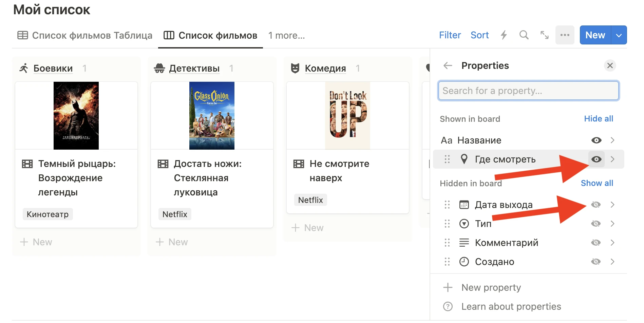Switch to Список фильмов Таблица tab
The height and width of the screenshot is (323, 644).
coord(85,35)
